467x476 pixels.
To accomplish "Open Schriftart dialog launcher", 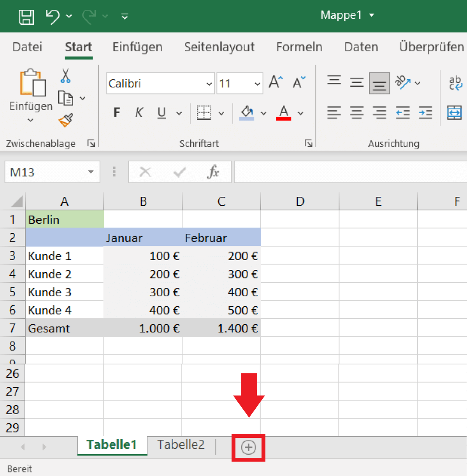I will [x=309, y=143].
